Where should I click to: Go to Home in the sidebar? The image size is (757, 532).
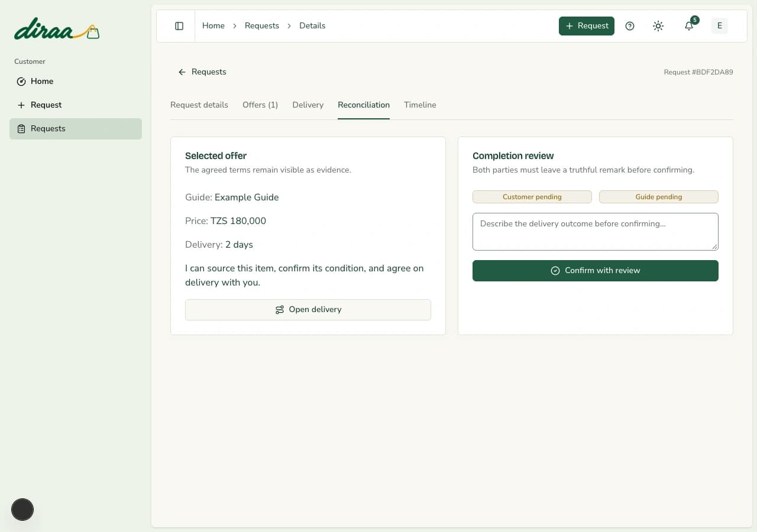(76, 82)
